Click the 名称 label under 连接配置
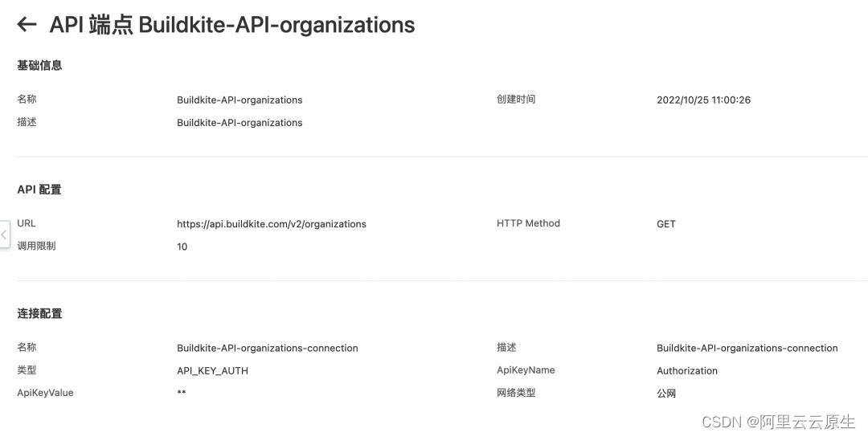The image size is (868, 437). (27, 347)
